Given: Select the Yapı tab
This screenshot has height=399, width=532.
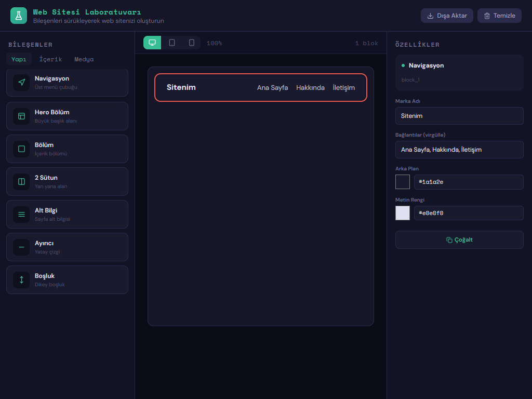Looking at the screenshot, I should 19,59.
